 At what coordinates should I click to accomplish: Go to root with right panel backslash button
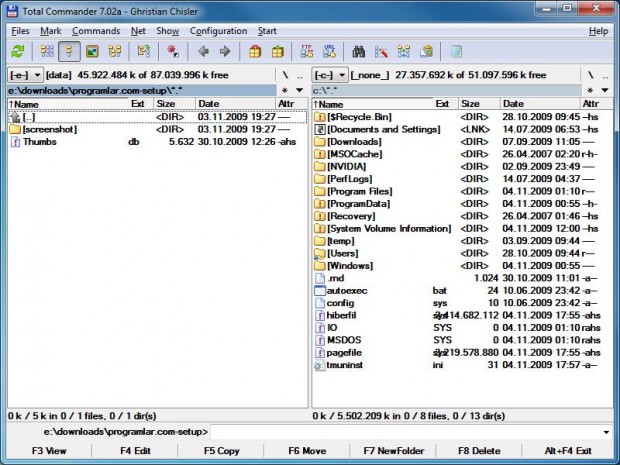tap(590, 75)
